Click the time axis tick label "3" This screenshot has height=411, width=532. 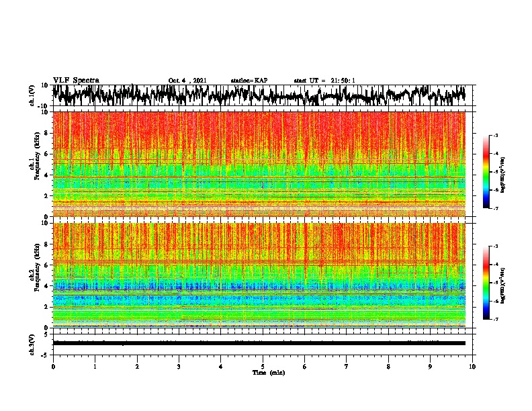[179, 367]
